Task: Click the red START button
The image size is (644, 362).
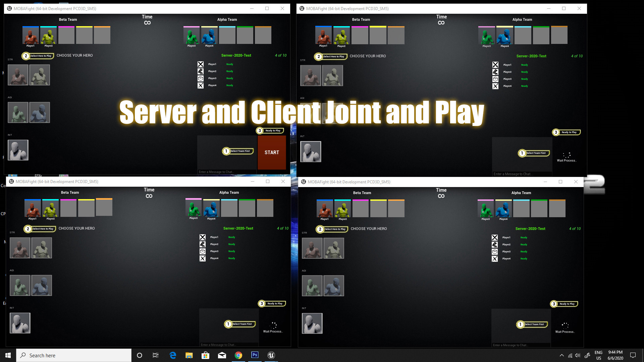Action: click(272, 153)
